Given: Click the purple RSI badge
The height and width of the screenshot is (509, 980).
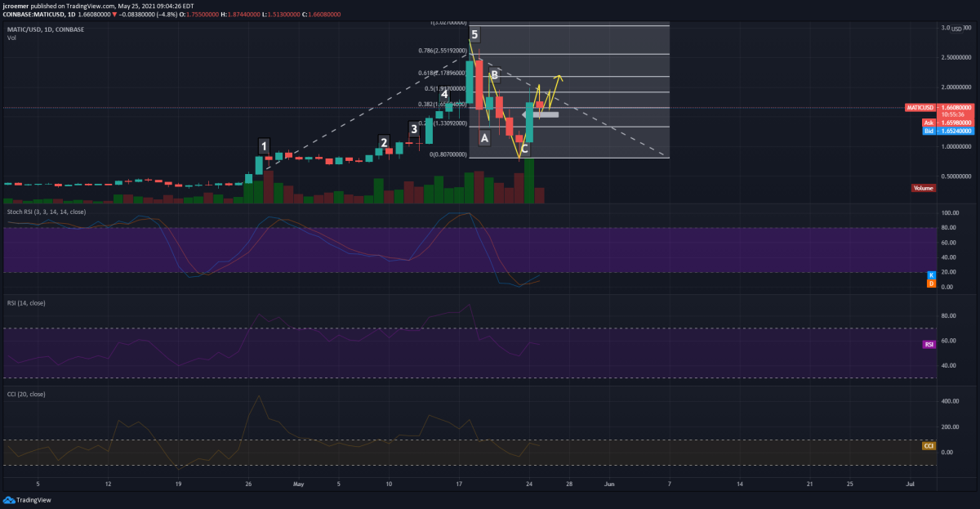Looking at the screenshot, I should 929,345.
